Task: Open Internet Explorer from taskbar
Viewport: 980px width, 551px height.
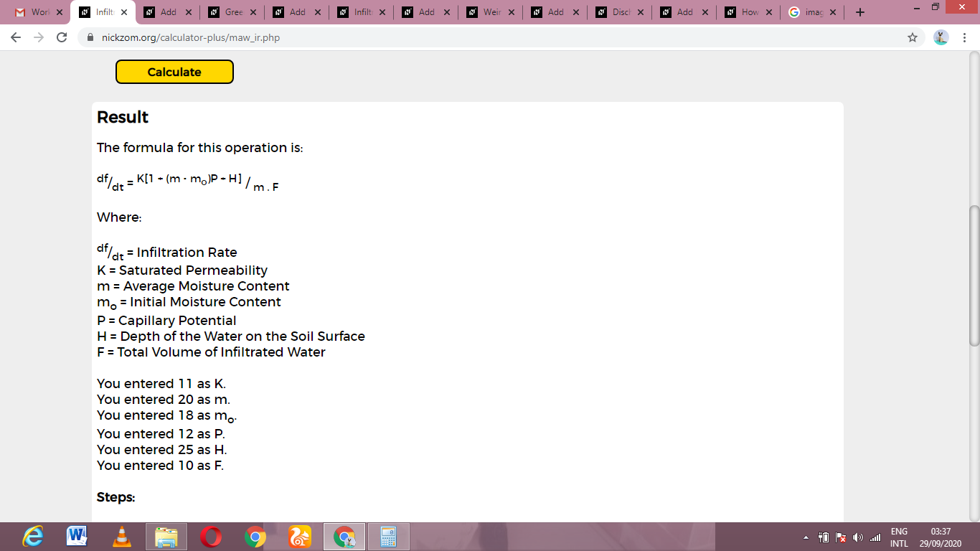Action: [33, 537]
